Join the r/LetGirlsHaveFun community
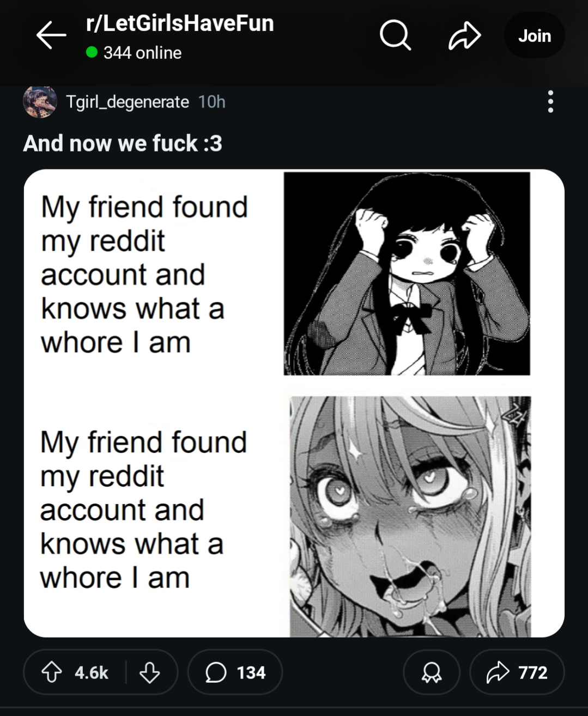This screenshot has height=716, width=588. [x=535, y=36]
